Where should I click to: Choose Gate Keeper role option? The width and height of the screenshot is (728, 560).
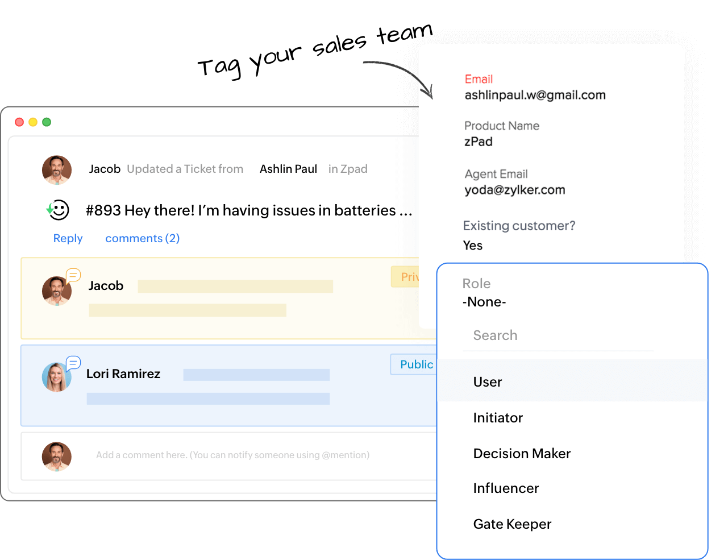coord(512,524)
